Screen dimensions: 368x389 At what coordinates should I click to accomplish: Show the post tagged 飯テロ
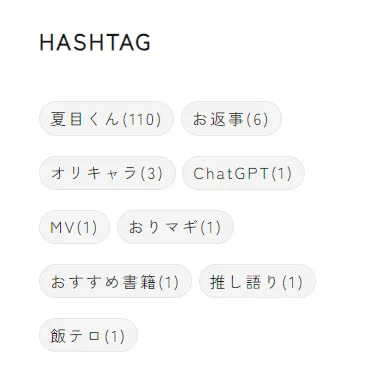coord(88,335)
